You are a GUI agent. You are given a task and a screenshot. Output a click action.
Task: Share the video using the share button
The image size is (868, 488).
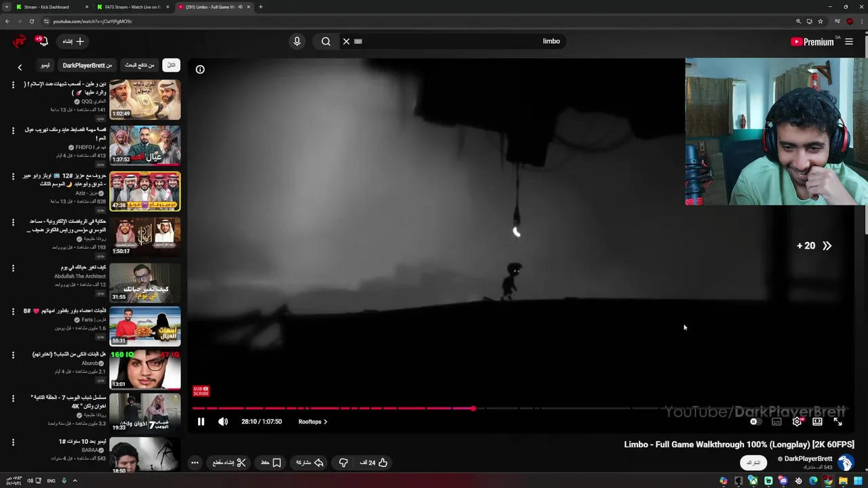[309, 462]
